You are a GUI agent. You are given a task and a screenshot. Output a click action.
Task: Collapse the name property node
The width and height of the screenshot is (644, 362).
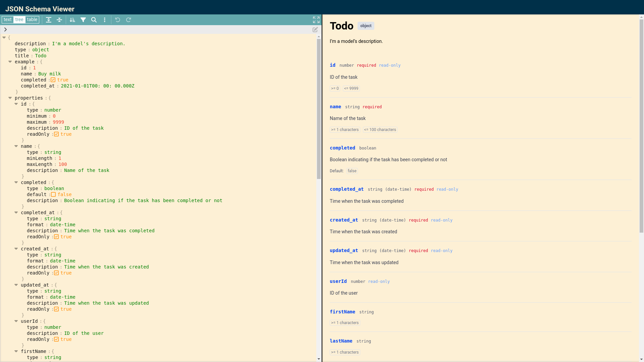click(x=16, y=146)
